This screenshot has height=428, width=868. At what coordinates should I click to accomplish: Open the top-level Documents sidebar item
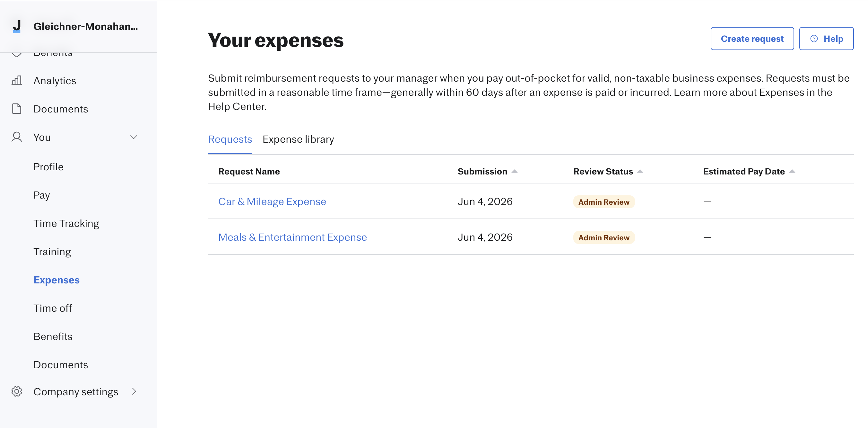pyautogui.click(x=61, y=109)
